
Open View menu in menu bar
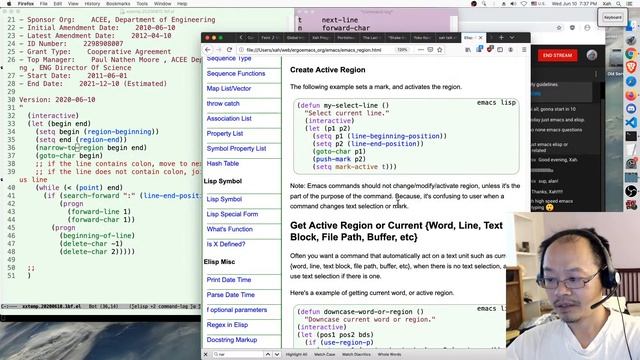click(73, 4)
